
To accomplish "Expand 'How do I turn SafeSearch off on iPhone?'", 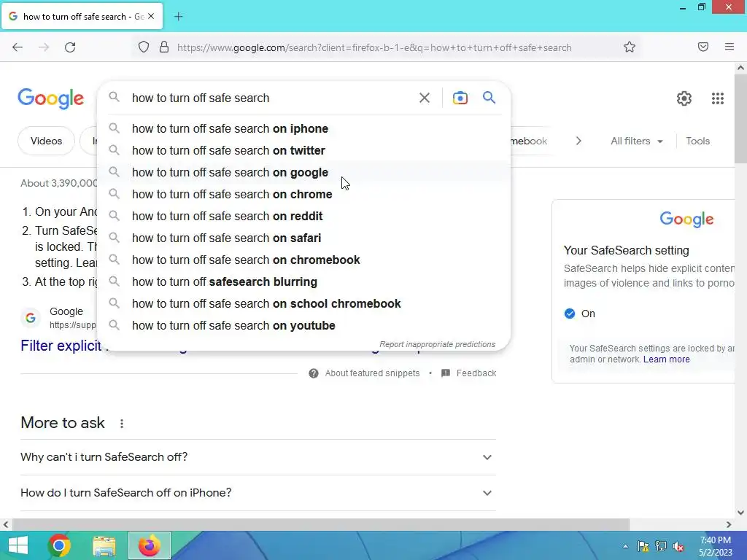I will click(x=258, y=493).
